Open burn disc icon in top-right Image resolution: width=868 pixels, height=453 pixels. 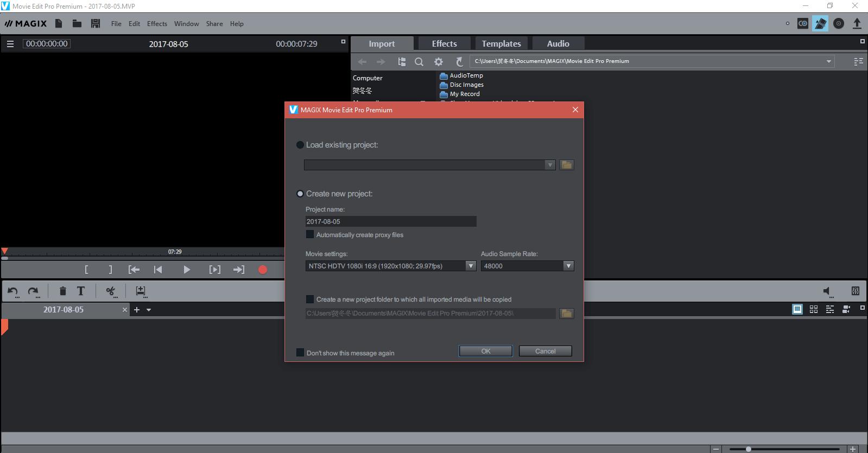[x=839, y=23]
